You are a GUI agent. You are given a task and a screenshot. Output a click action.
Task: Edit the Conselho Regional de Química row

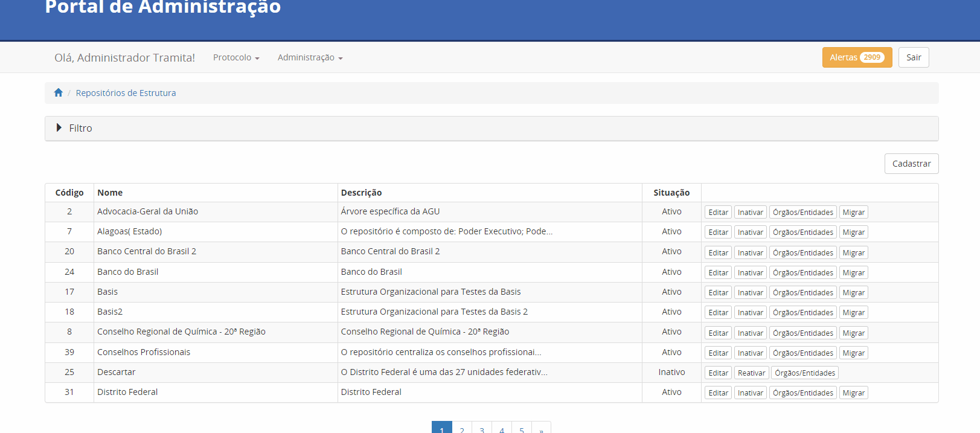pyautogui.click(x=718, y=333)
